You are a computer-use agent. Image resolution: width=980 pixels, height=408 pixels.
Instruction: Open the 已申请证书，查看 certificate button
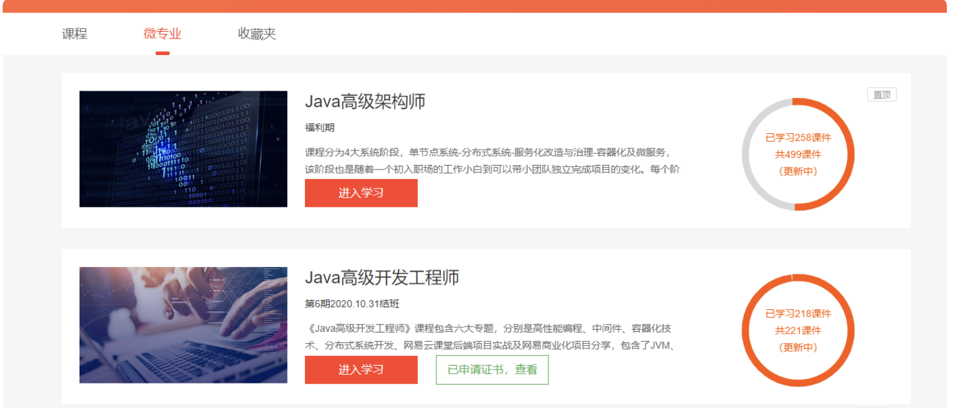tap(493, 370)
